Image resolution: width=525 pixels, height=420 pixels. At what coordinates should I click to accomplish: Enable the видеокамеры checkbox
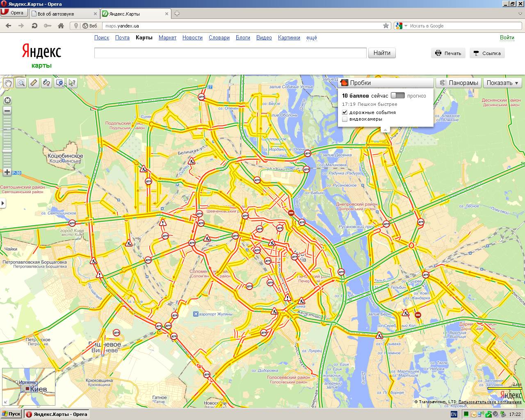click(345, 119)
